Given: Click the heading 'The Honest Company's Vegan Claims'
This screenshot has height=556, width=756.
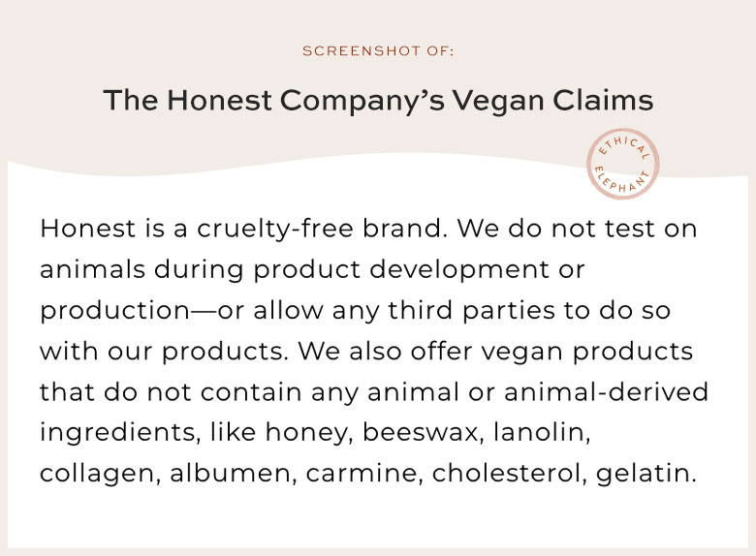Looking at the screenshot, I should click(x=378, y=102).
